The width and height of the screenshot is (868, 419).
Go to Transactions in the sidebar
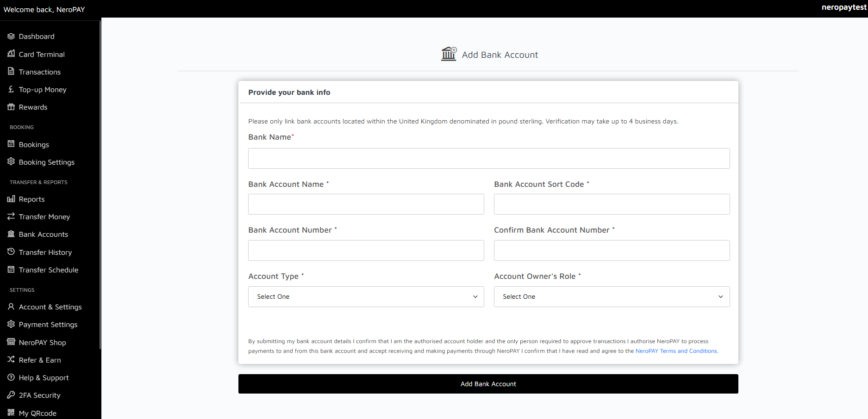click(39, 72)
